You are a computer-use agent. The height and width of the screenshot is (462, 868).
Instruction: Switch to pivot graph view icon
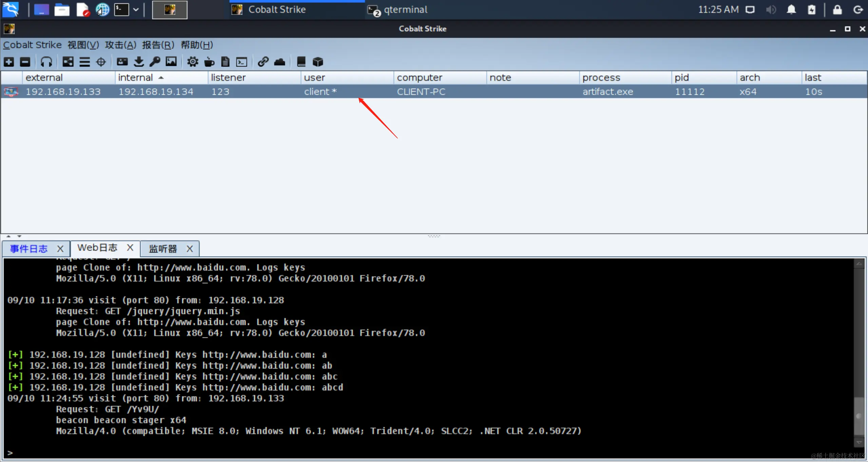(68, 62)
